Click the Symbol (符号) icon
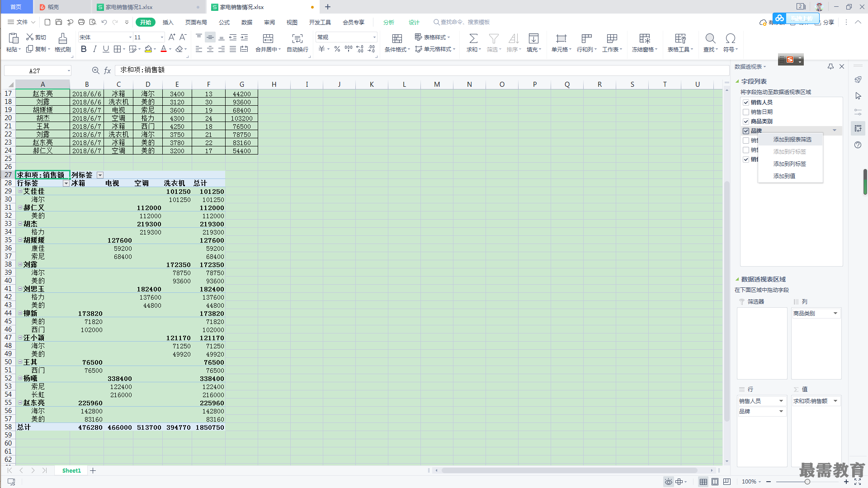 point(730,38)
